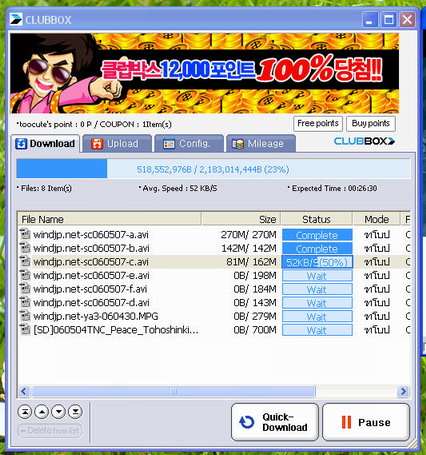Move selected item to top of list
The height and width of the screenshot is (455, 426).
coord(25,412)
